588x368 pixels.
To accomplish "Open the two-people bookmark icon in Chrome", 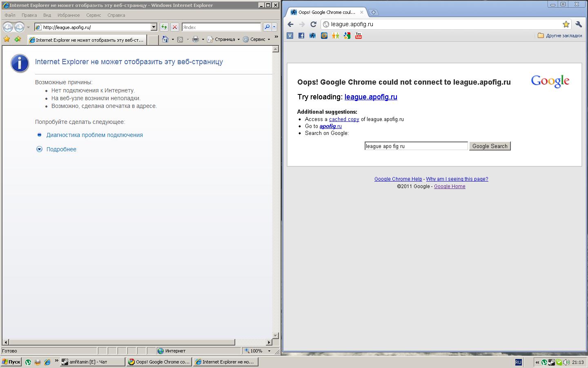I will pos(336,36).
